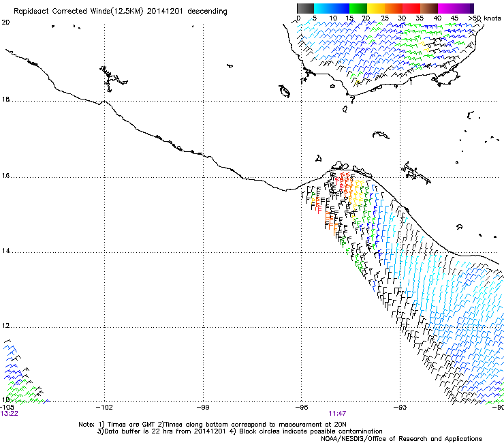Click the purple time stamp '13:22'
504x443 pixels.
10,414
